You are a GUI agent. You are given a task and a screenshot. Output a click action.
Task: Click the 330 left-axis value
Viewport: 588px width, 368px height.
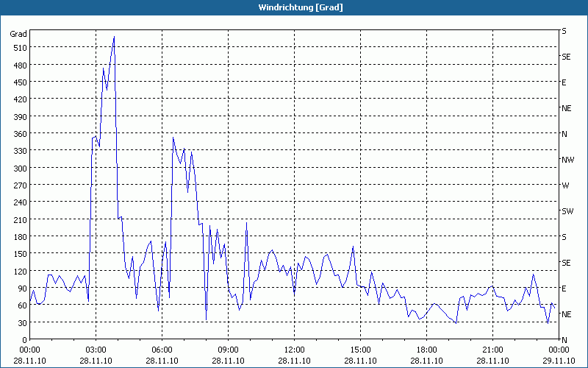21,151
